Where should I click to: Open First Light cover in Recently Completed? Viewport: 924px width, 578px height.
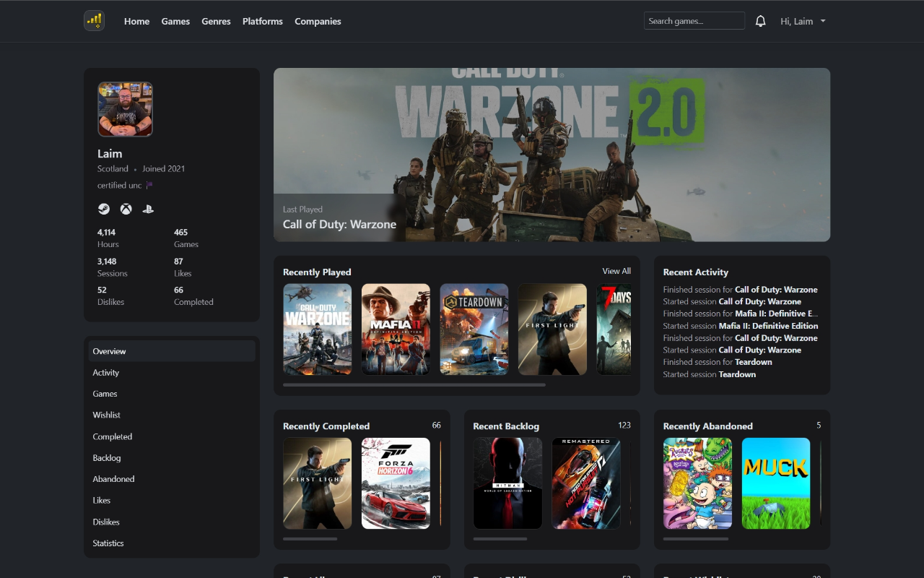coord(318,483)
